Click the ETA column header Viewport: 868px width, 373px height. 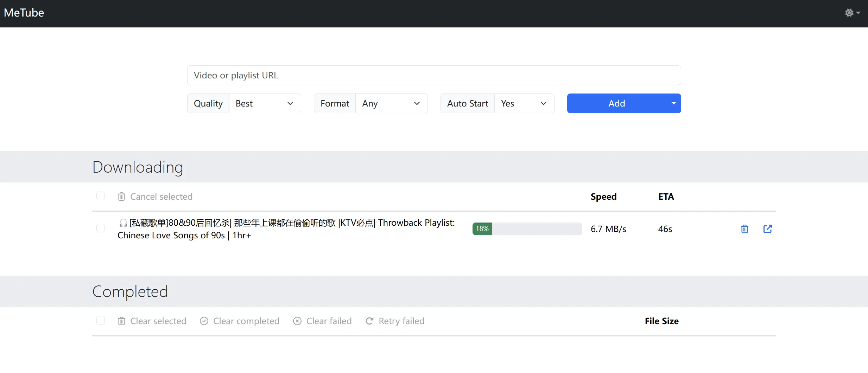click(x=666, y=197)
